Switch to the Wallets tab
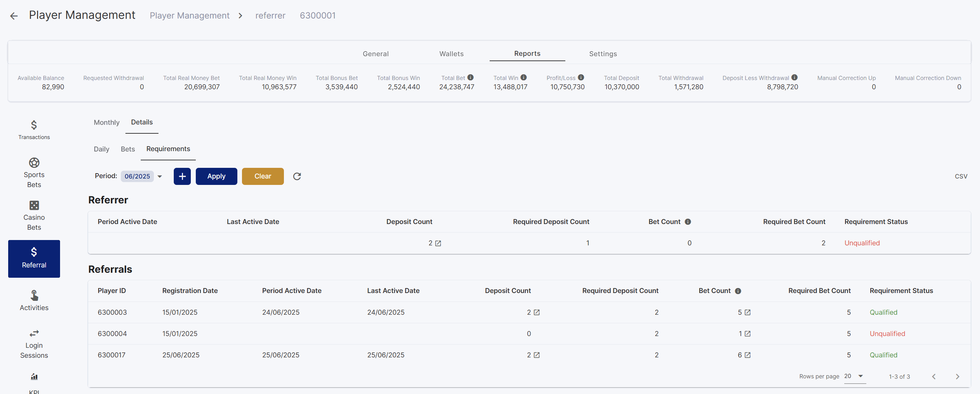This screenshot has height=394, width=980. point(451,54)
